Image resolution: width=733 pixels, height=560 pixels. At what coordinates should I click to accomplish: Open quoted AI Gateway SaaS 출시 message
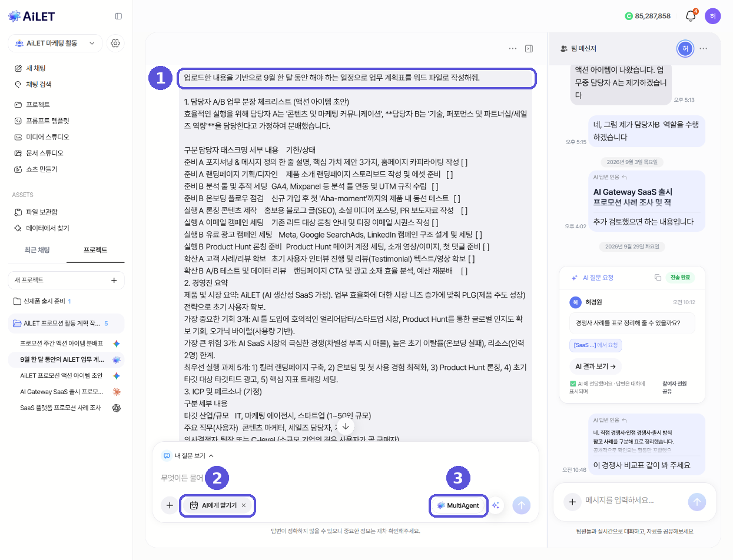[x=647, y=198]
